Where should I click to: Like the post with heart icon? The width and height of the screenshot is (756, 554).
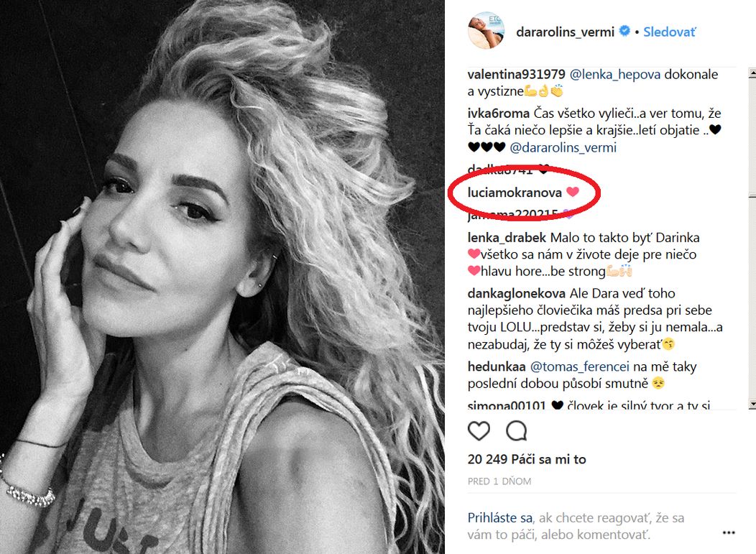point(479,430)
